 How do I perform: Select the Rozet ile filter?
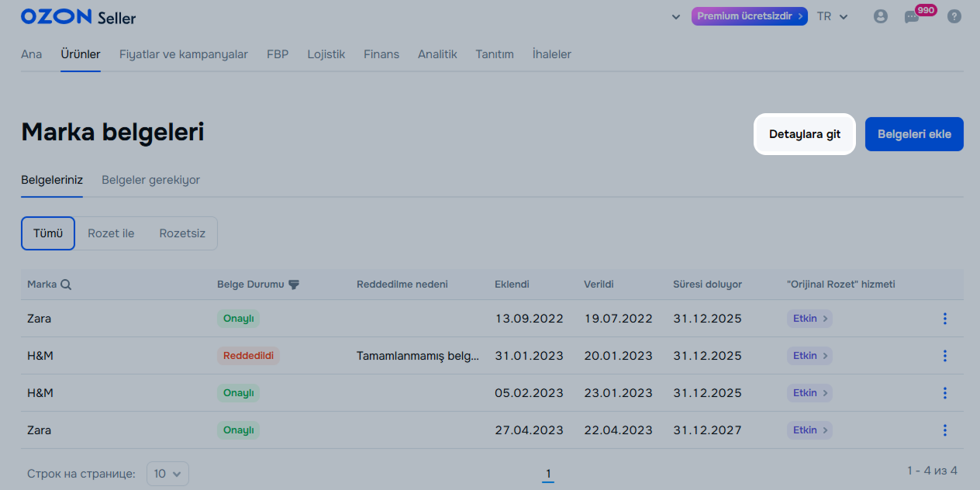[x=111, y=233]
